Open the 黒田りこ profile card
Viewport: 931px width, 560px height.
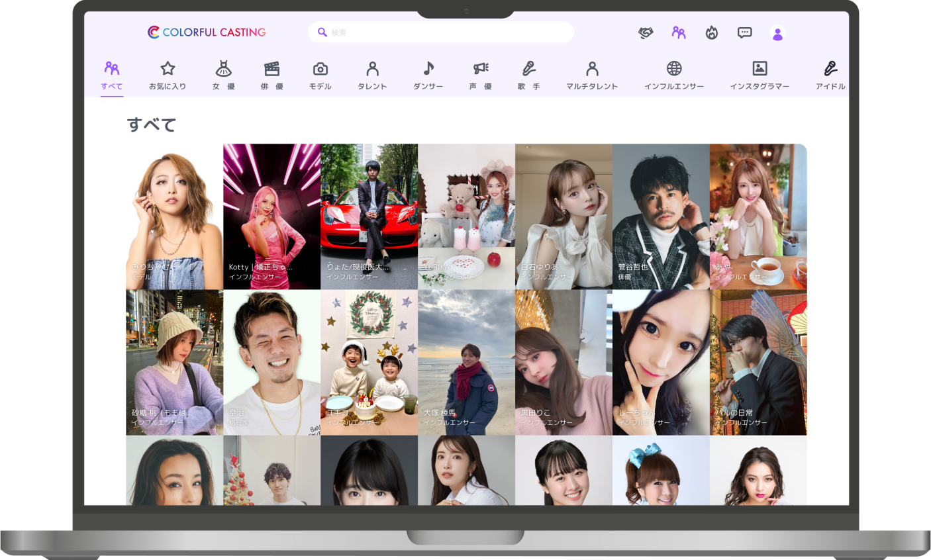tap(564, 362)
